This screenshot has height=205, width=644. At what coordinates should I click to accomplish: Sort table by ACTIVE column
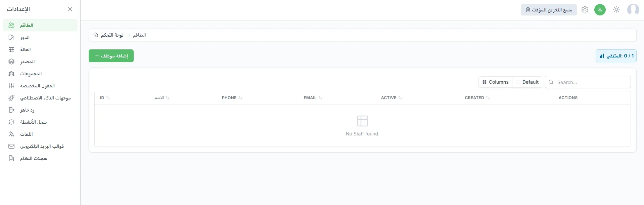coord(392,98)
